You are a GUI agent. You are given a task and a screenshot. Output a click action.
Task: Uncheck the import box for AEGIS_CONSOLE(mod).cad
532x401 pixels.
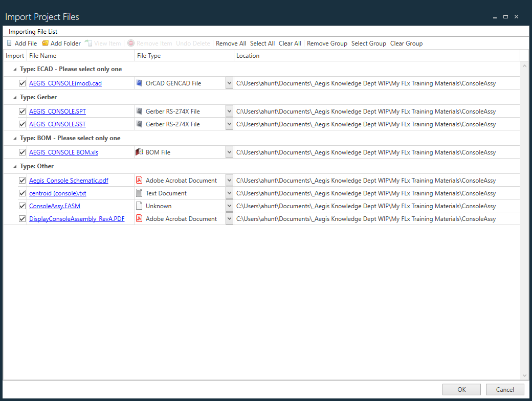point(22,83)
